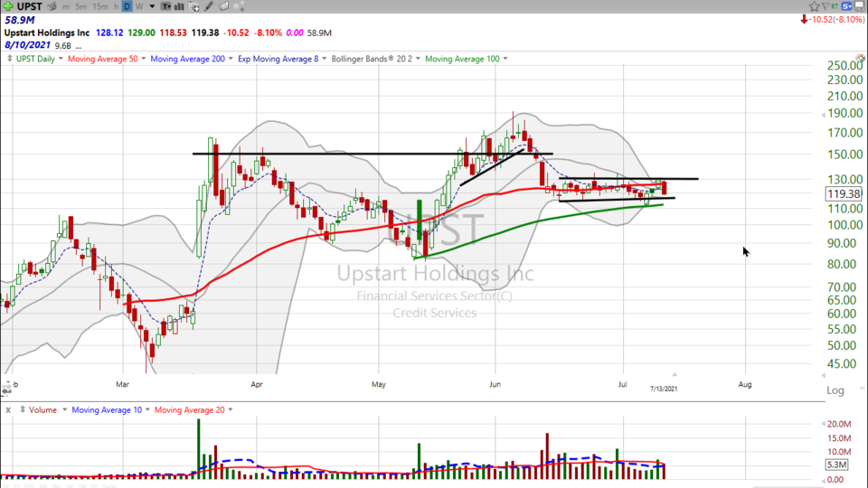Screen dimensions: 868x488
Task: Click the 58.9M volume header value
Action: 19,20
